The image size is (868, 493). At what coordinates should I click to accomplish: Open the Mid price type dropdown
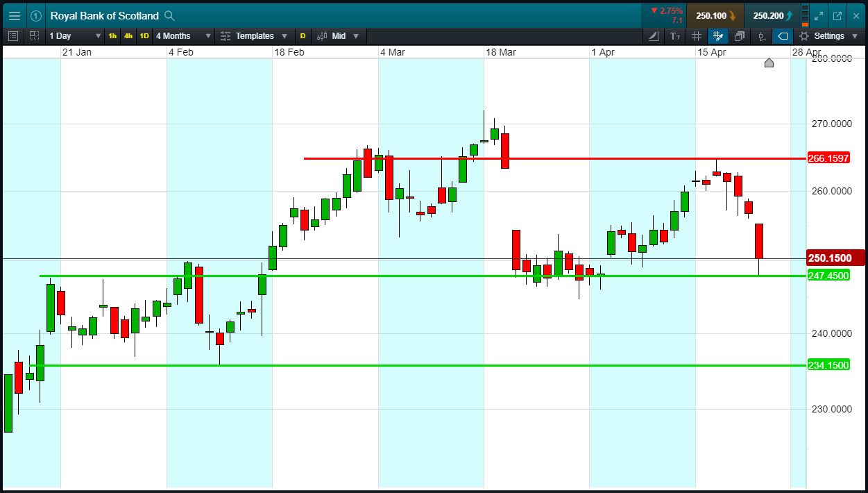[x=346, y=36]
